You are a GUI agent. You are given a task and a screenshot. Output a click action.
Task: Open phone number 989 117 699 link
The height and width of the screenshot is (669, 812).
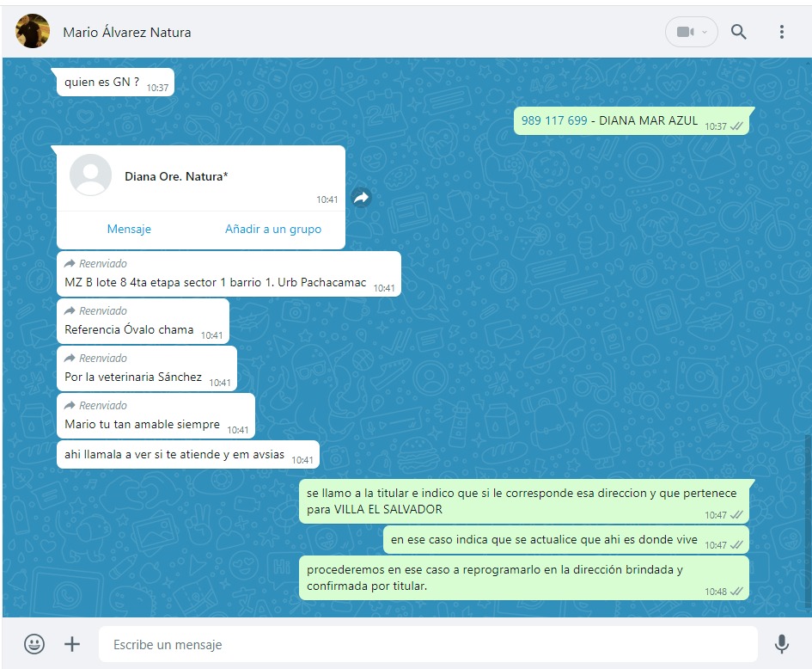(x=554, y=120)
